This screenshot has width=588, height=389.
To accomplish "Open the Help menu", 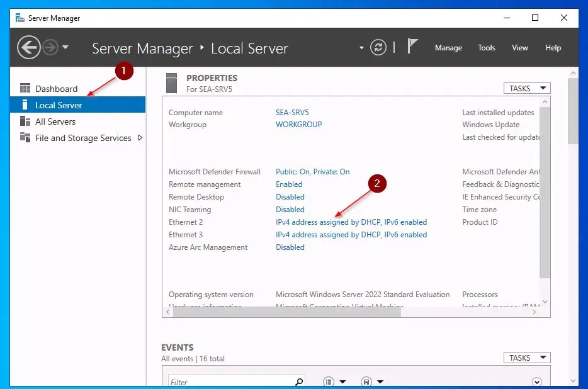I will [x=553, y=48].
